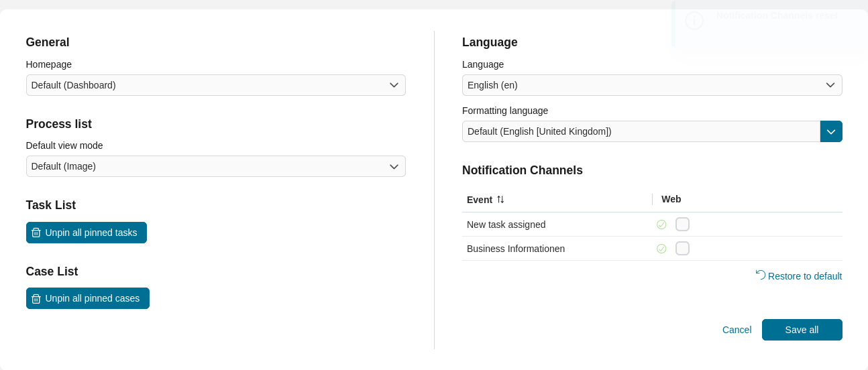Click the Formatting language dropdown arrow button
This screenshot has height=370, width=868.
click(x=831, y=131)
